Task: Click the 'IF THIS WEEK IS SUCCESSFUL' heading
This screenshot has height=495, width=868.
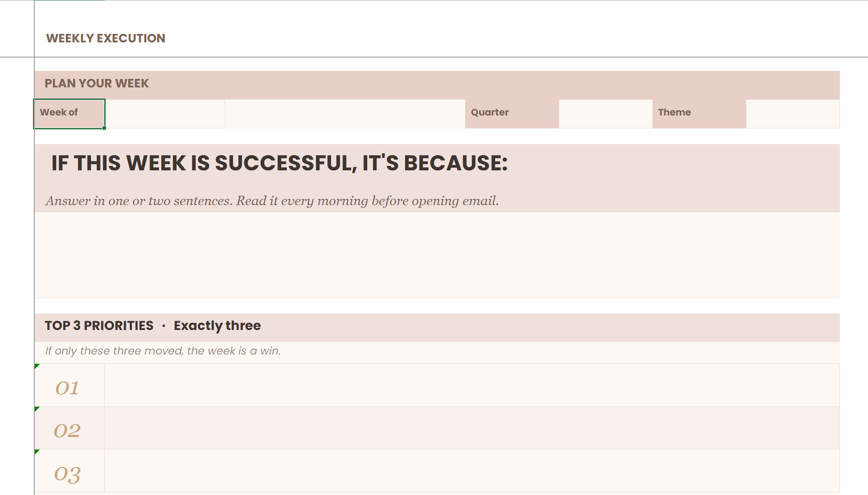Action: pos(279,163)
